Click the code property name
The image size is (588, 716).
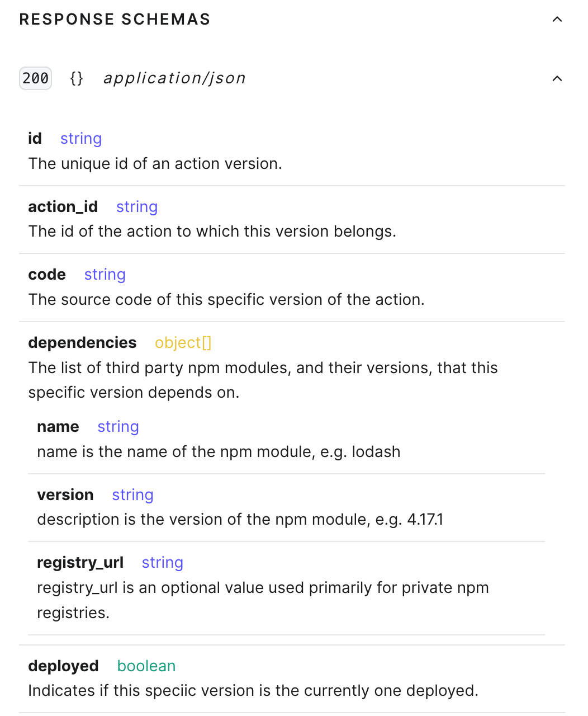pyautogui.click(x=47, y=275)
